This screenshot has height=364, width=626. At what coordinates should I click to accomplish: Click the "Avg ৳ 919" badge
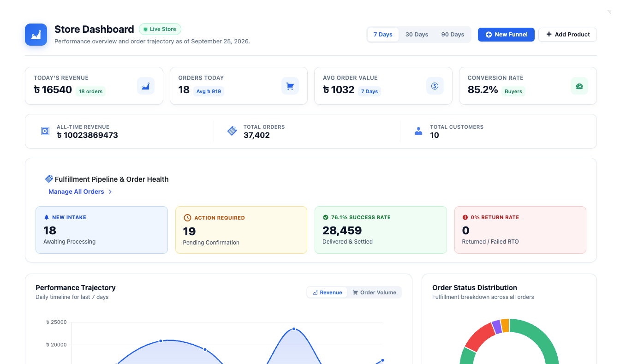209,91
